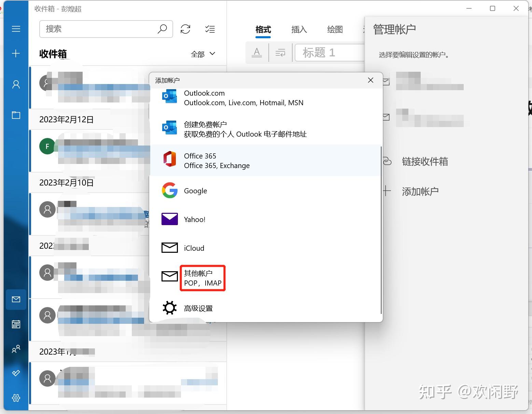Open the font color picker A
Viewport: 532px width, 414px height.
click(x=257, y=53)
